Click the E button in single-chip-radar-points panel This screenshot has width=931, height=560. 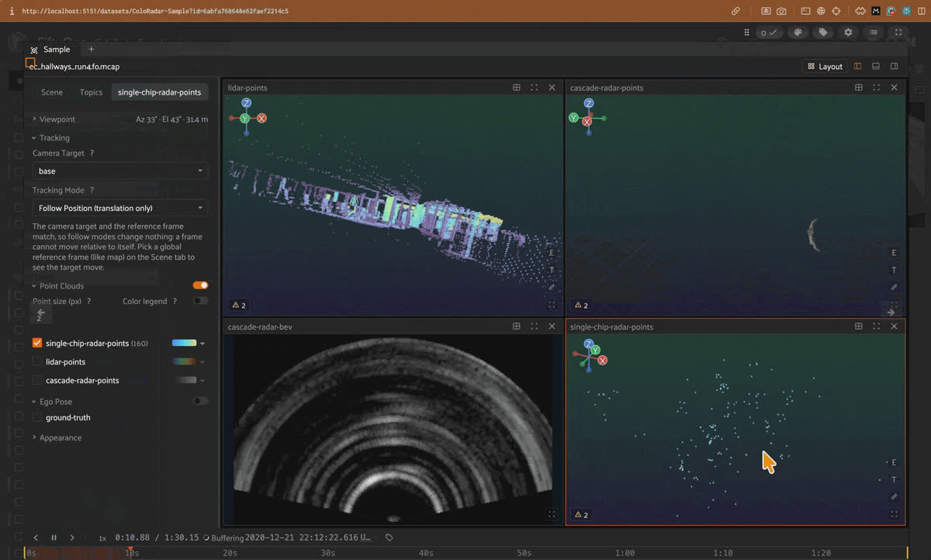point(894,462)
